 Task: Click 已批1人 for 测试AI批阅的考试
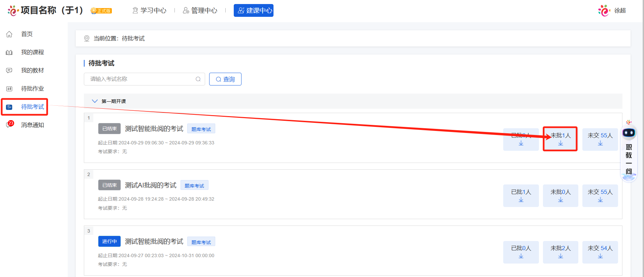[521, 195]
